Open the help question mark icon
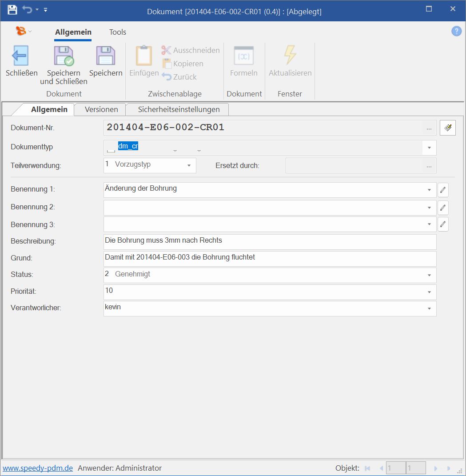466x476 pixels. tap(456, 31)
